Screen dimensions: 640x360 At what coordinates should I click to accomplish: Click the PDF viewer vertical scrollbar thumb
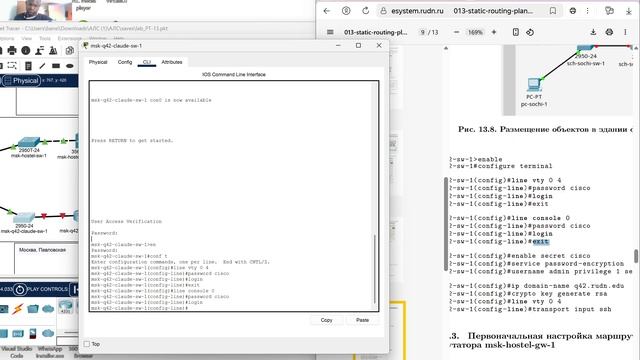coord(636,256)
